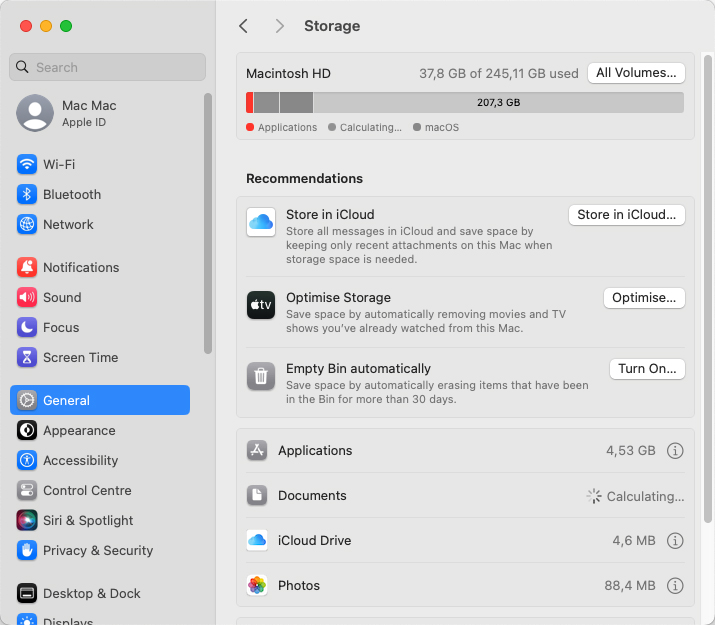Click the Photos flower icon
The width and height of the screenshot is (715, 625).
coord(257,585)
